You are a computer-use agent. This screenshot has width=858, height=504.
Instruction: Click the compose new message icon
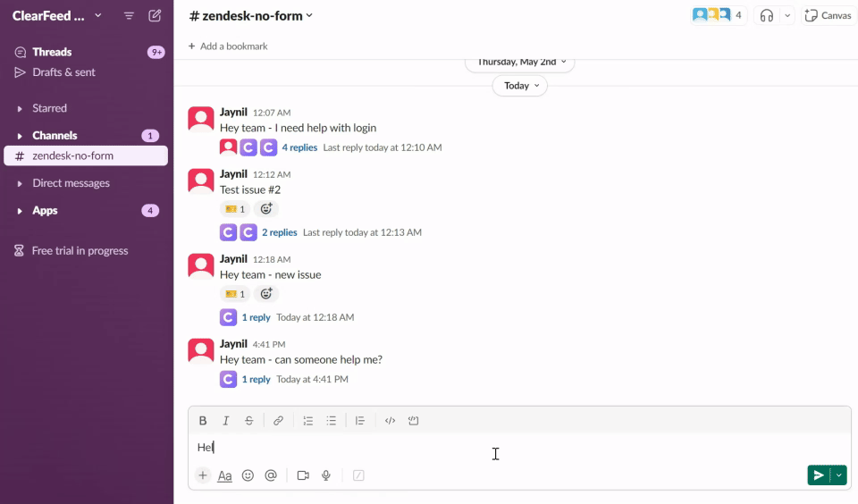(155, 15)
